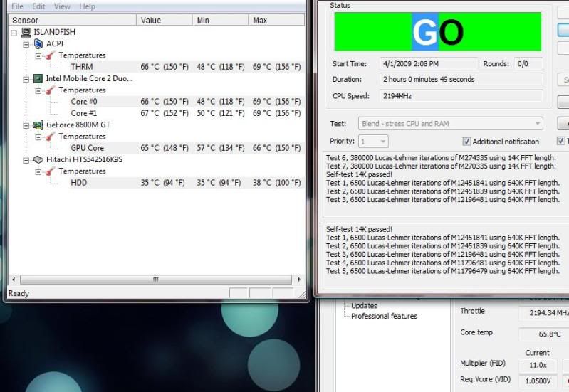Viewport: 569px width, 392px height.
Task: Collapse Temperatures node under Hitachi drive
Action: click(38, 172)
